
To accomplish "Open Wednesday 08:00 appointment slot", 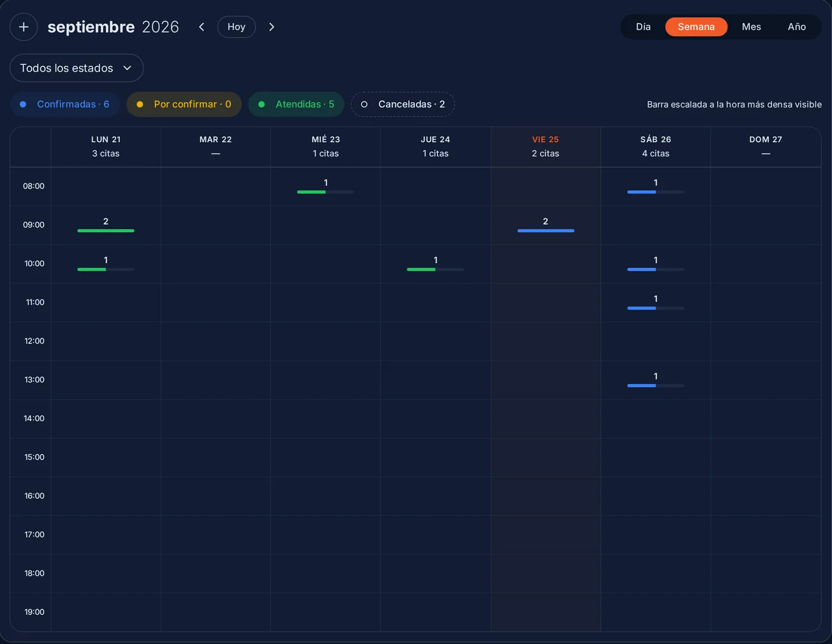I will (x=326, y=187).
